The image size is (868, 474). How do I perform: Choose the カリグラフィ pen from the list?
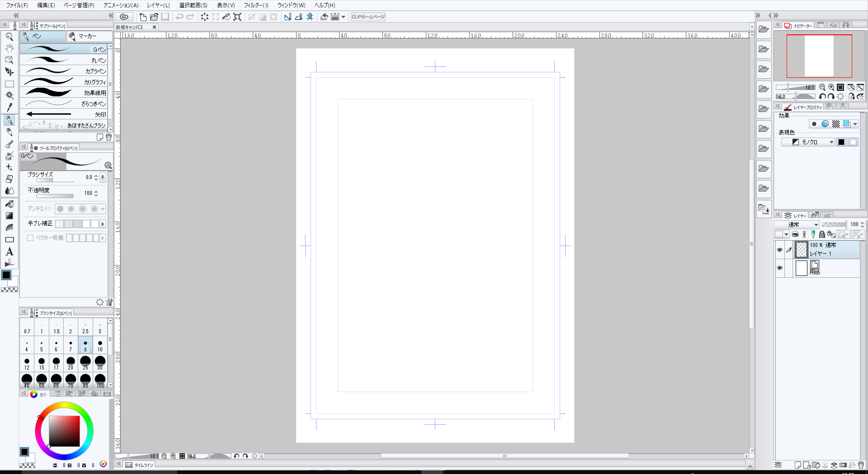(63, 82)
